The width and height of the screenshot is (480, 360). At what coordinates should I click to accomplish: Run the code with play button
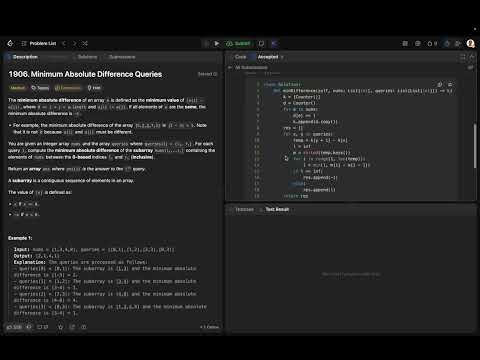coord(217,43)
